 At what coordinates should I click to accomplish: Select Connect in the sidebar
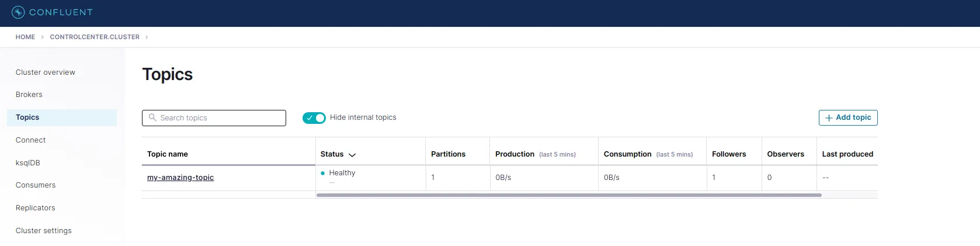point(30,140)
